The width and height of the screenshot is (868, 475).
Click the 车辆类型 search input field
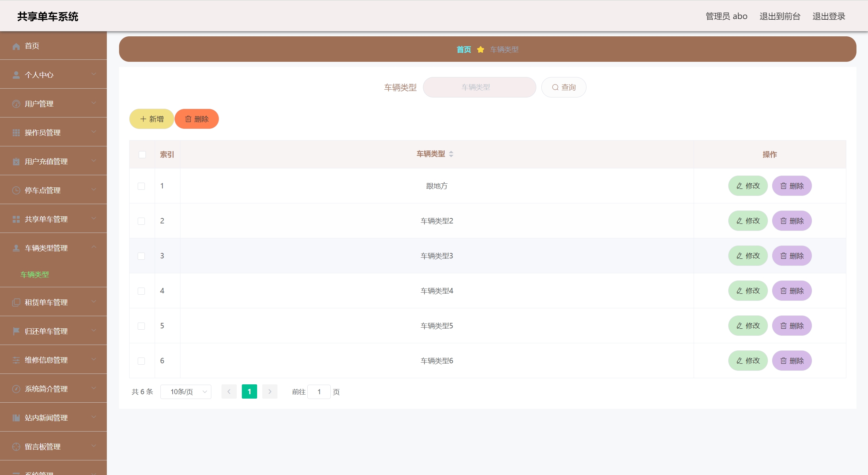pyautogui.click(x=479, y=87)
